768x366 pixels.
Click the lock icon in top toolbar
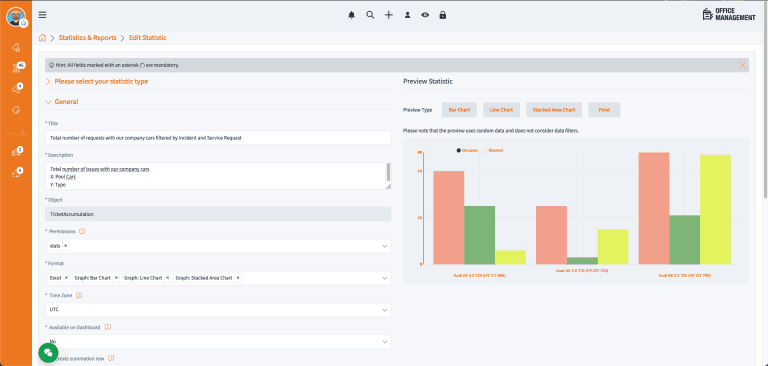(x=443, y=15)
